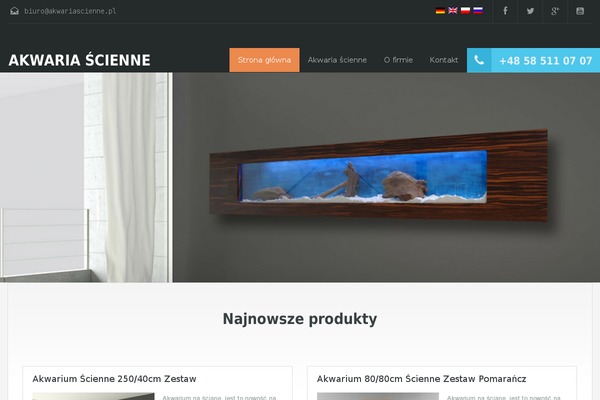Viewport: 600px width, 400px height.
Task: Open Akwarium 80/80cm Ścienne Zestaw Pomarańcz
Action: tap(421, 379)
